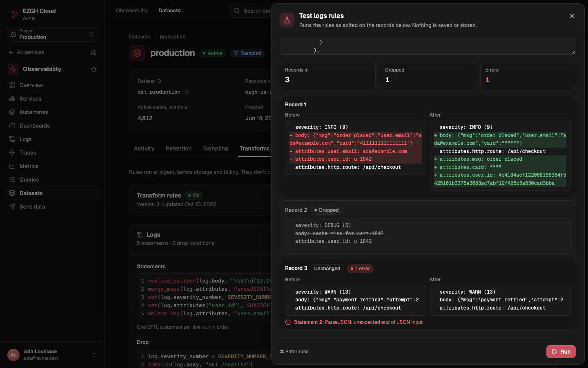The image size is (588, 368).
Task: Open the Sampling tab
Action: (x=216, y=148)
